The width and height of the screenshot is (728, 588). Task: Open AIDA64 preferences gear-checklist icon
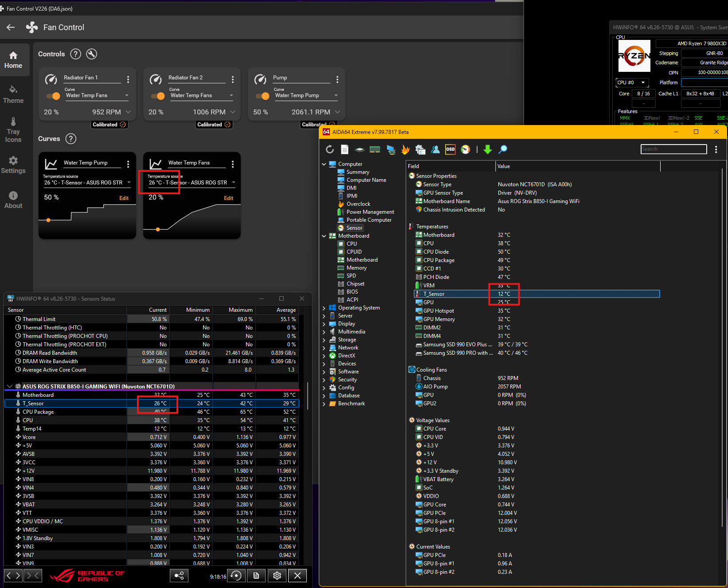click(420, 149)
